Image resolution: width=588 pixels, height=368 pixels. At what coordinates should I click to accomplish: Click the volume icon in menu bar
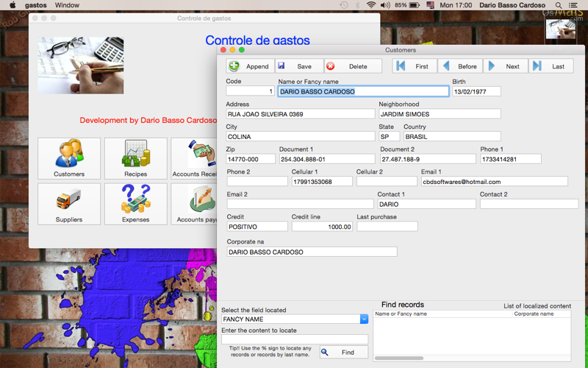(x=385, y=5)
